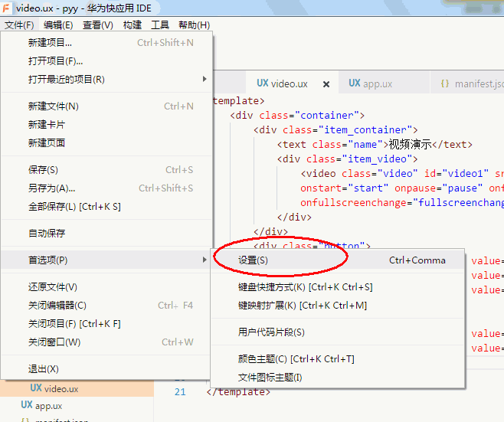Expand 打开最近的项目(R) submenu
The height and width of the screenshot is (422, 504).
[x=106, y=80]
